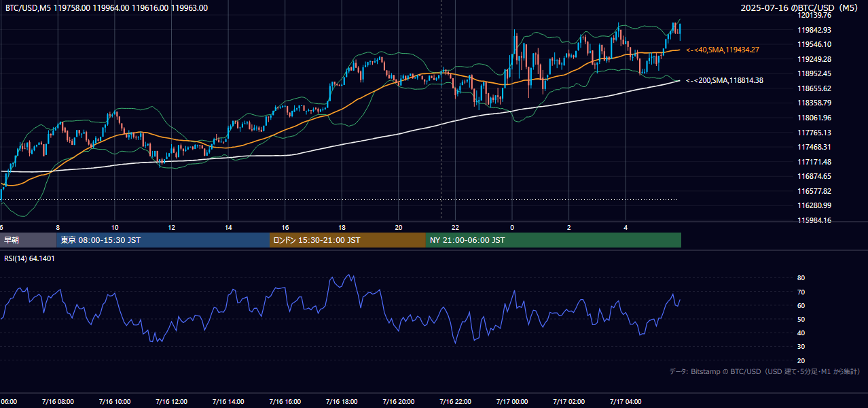Click the 7/16 12:00 time label
The width and height of the screenshot is (868, 408).
171,402
